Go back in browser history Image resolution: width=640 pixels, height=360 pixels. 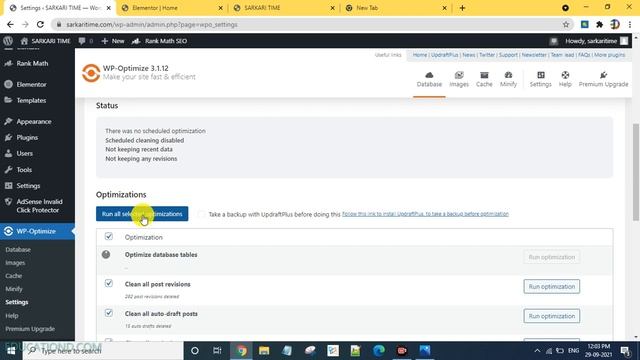point(10,24)
